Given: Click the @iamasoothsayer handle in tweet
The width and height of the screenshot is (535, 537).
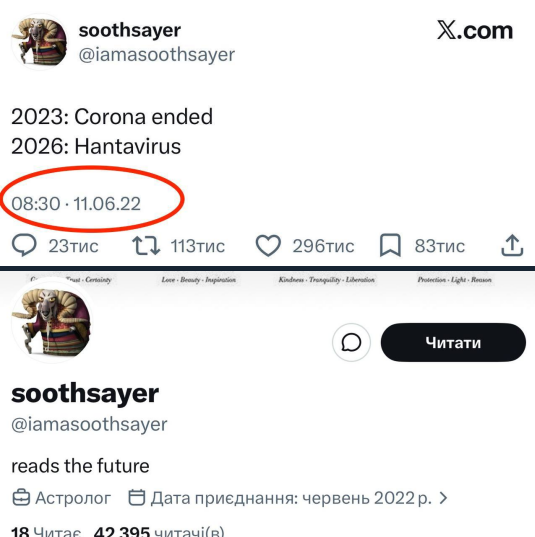Looking at the screenshot, I should pos(157,55).
